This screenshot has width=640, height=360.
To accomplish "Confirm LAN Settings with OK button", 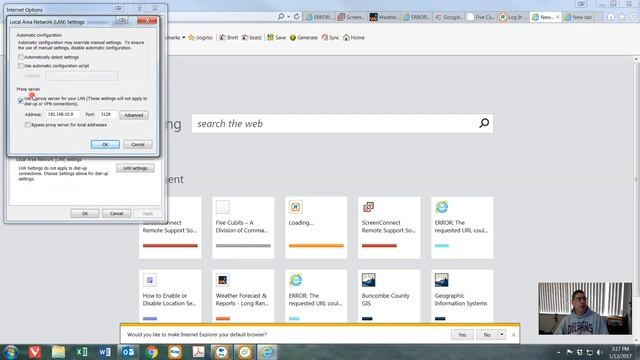I will [105, 144].
